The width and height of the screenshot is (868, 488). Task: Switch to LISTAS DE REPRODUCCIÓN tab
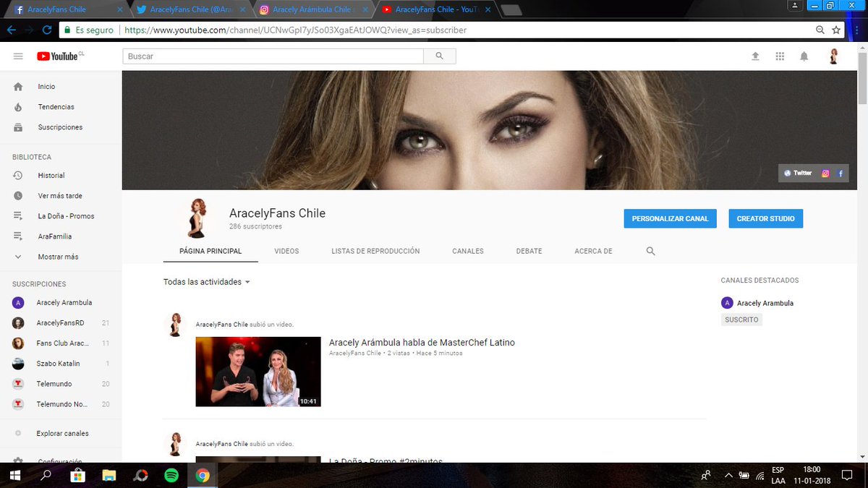375,252
